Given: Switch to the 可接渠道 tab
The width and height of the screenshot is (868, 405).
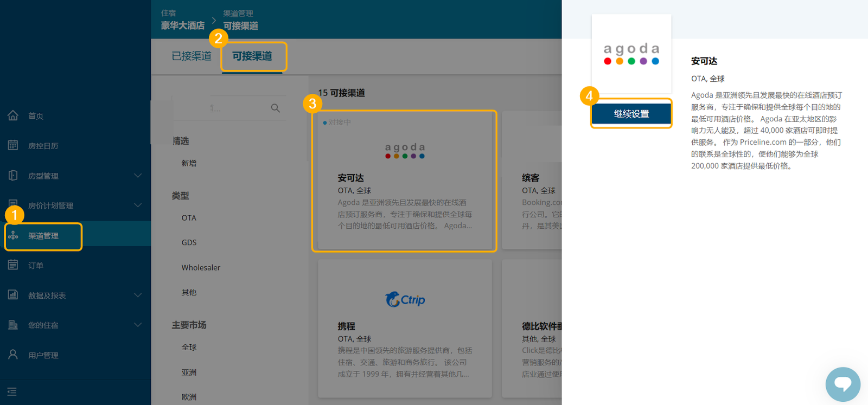Looking at the screenshot, I should click(252, 56).
